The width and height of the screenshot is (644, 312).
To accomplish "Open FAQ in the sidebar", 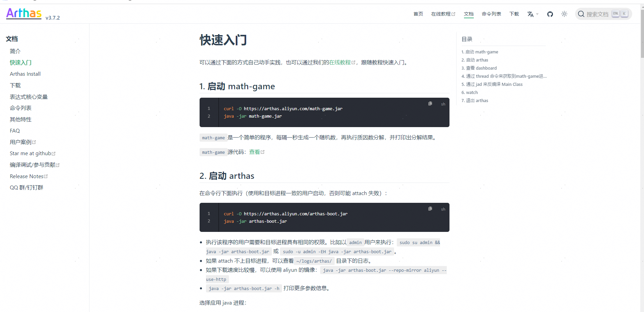I will [15, 131].
